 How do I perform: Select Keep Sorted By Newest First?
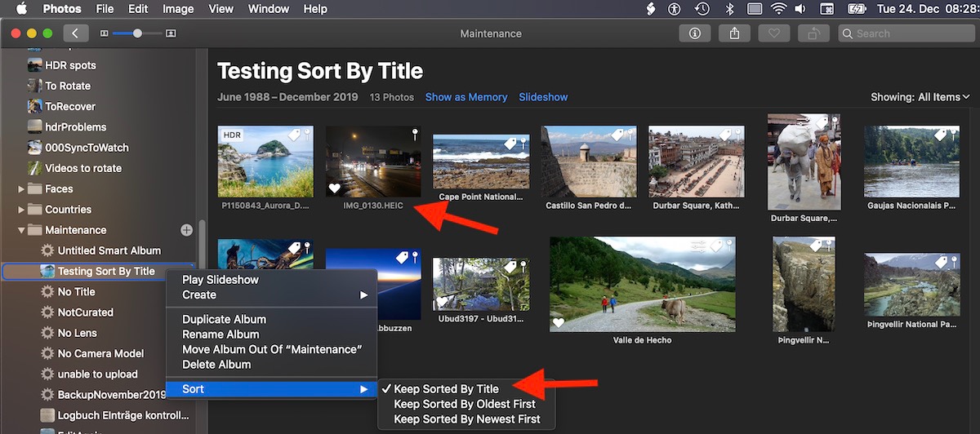466,419
